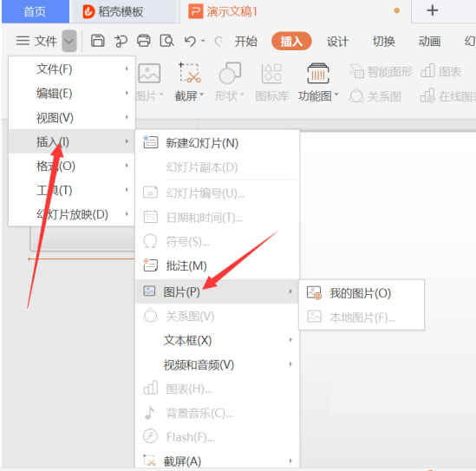Open the 格式(O) menu entry

click(72, 166)
